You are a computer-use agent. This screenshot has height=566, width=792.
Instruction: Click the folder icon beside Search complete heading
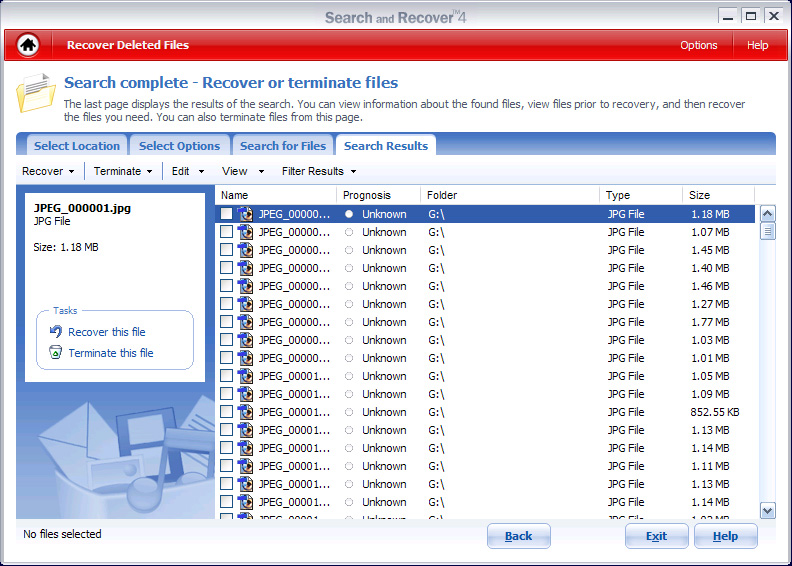coord(35,93)
